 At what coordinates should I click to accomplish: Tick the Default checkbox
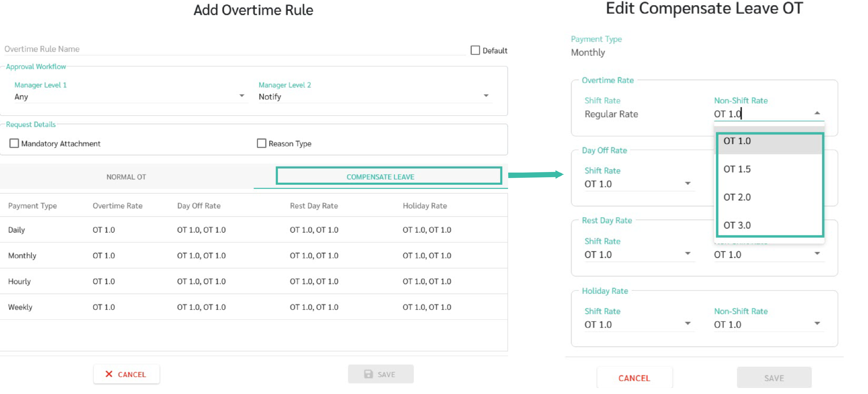[x=475, y=51]
